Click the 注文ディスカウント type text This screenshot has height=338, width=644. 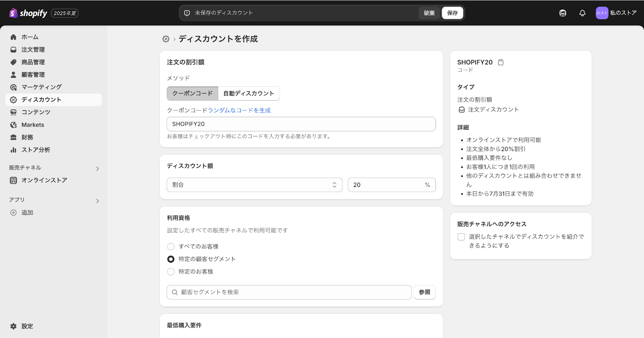[493, 110]
